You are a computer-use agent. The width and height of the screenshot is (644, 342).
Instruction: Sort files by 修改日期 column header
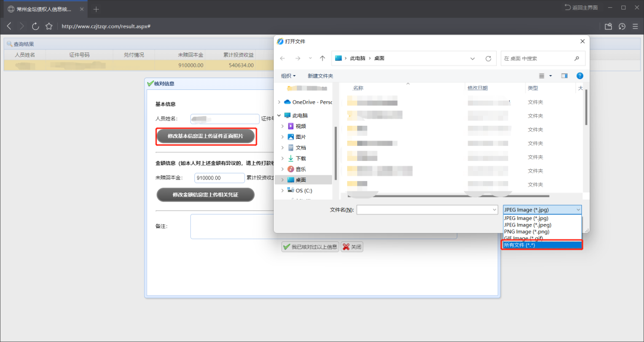click(478, 88)
